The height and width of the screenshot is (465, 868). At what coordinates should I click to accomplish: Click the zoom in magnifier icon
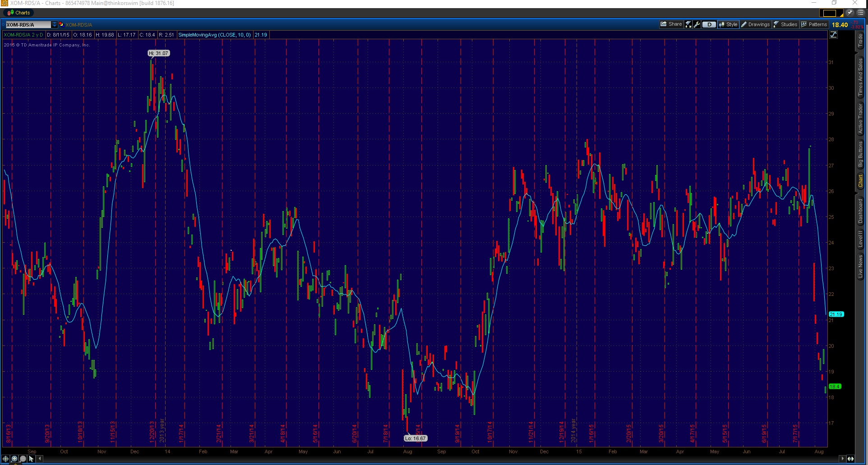[x=14, y=459]
